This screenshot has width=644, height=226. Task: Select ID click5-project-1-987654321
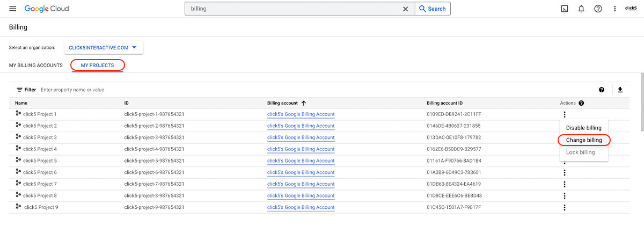click(154, 114)
